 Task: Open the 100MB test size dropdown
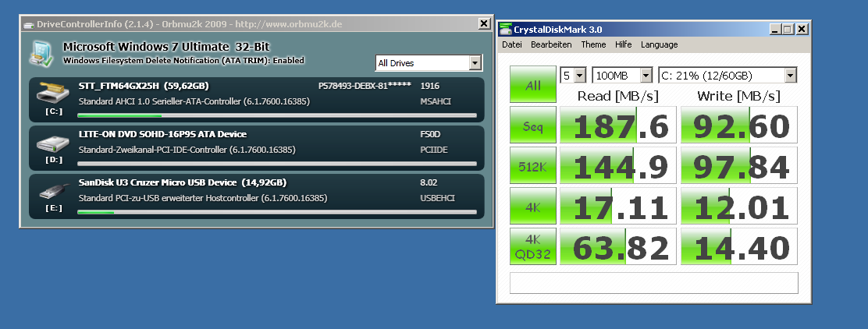[646, 75]
